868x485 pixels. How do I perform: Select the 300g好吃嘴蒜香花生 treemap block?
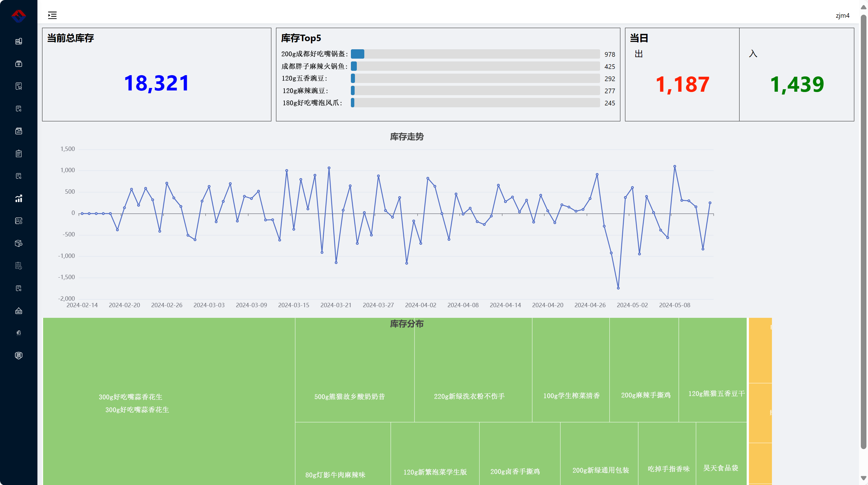[169, 401]
